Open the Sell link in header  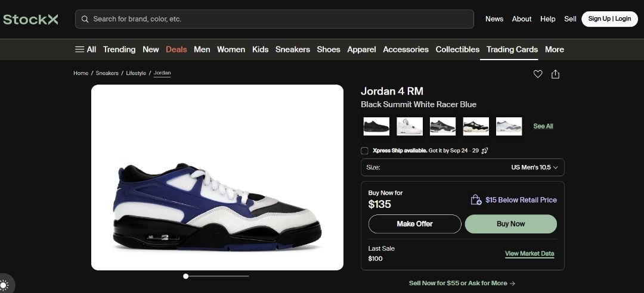click(x=570, y=19)
